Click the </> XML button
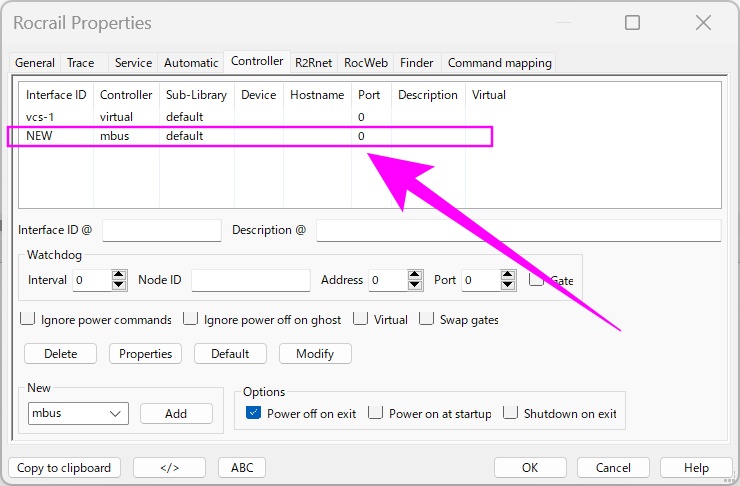This screenshot has height=486, width=740. (x=169, y=468)
